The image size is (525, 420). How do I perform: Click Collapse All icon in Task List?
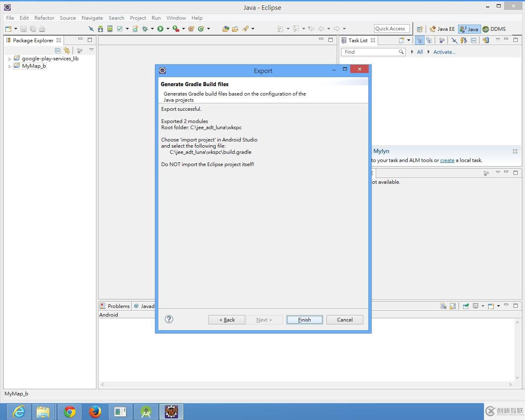[x=473, y=40]
